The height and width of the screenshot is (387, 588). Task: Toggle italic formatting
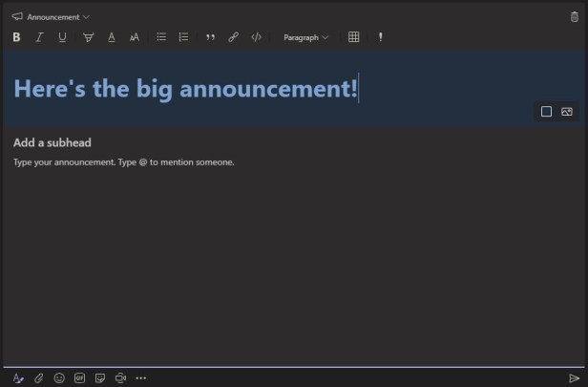tap(39, 37)
